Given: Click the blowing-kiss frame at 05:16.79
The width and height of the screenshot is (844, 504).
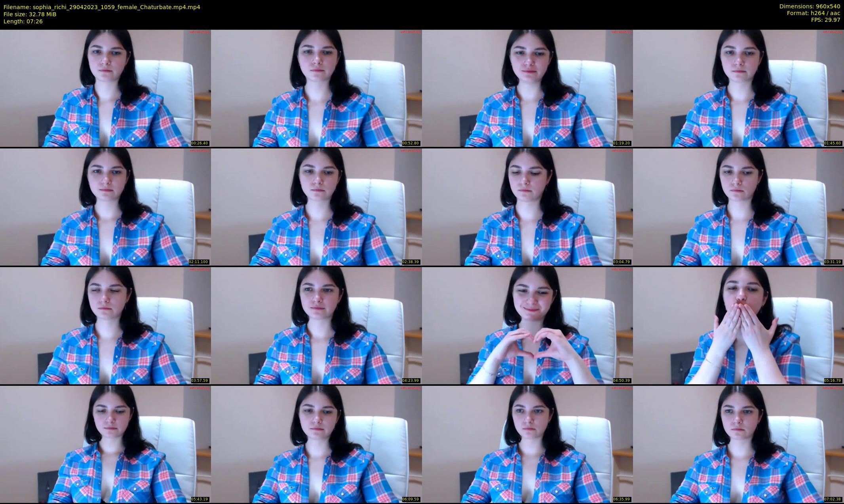Looking at the screenshot, I should (x=738, y=326).
